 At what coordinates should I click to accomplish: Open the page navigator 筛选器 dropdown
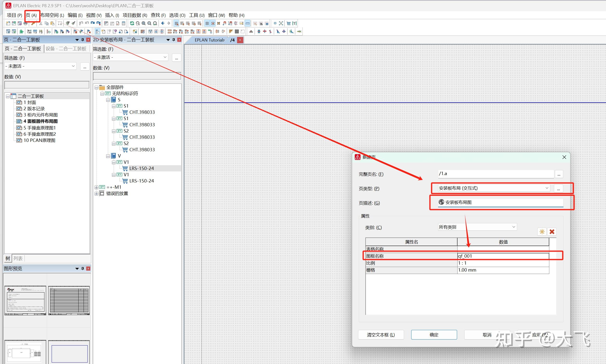click(x=73, y=66)
